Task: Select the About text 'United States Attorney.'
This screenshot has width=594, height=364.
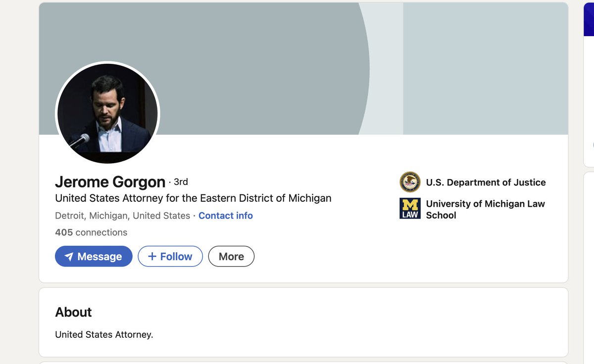Action: coord(104,335)
